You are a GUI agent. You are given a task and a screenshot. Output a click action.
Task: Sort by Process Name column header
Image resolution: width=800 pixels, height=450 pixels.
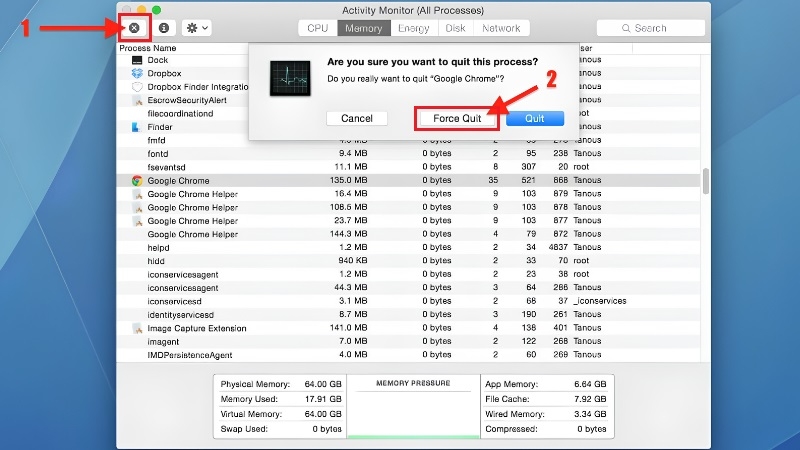click(x=148, y=48)
